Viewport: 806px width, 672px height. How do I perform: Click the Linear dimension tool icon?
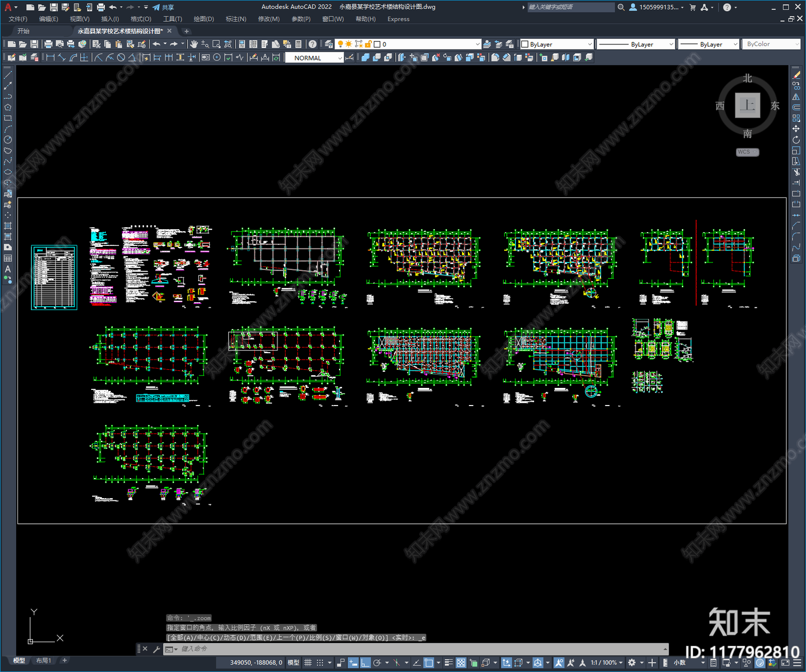[x=50, y=57]
